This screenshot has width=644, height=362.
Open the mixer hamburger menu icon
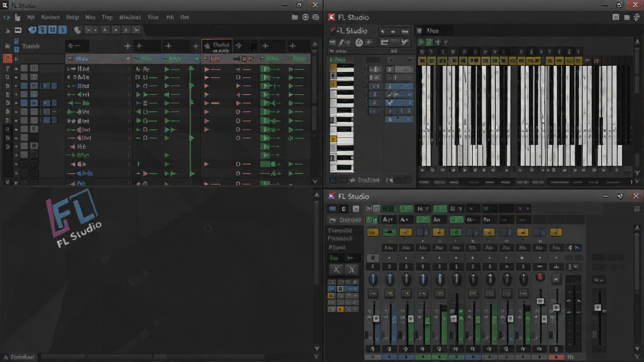[637, 209]
